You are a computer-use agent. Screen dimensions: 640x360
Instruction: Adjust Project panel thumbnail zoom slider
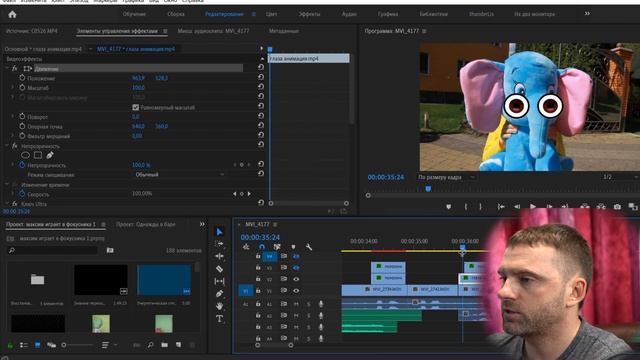tap(64, 345)
